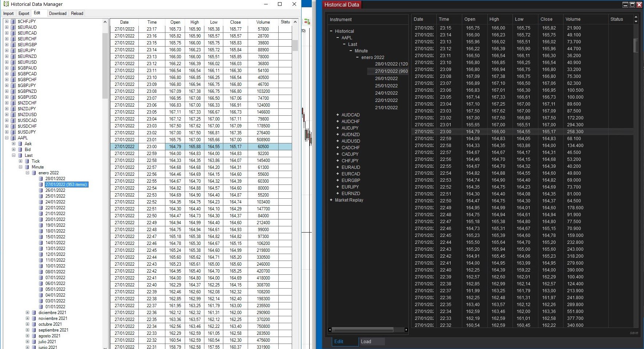Collapse the Historical node in Historical Data window
Screen dimensions: 644x349
[x=331, y=31]
